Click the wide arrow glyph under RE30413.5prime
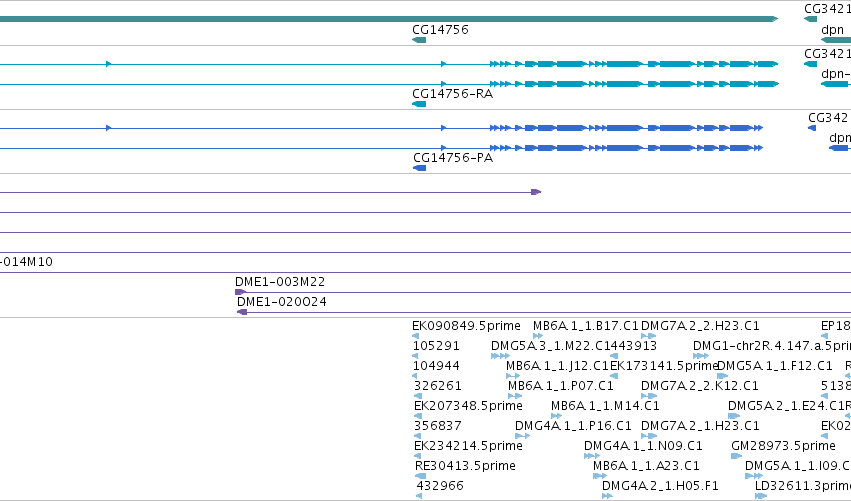Image resolution: width=851 pixels, height=501 pixels. [x=421, y=476]
